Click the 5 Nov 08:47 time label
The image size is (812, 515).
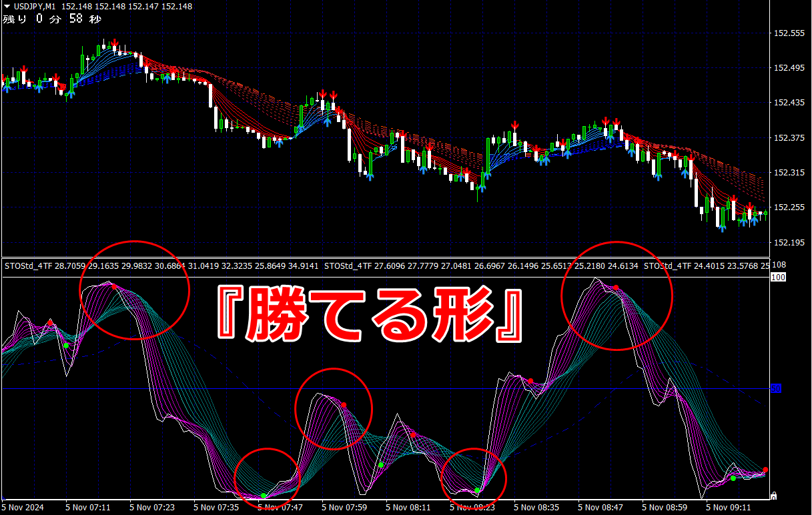pos(600,508)
